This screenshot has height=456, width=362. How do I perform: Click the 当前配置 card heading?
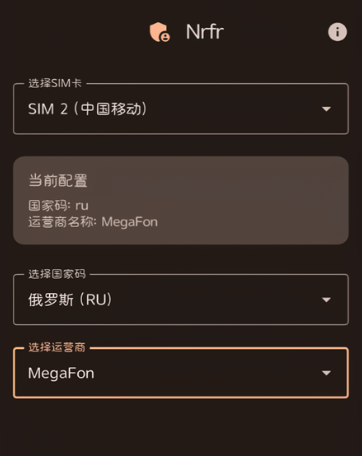coord(58,180)
